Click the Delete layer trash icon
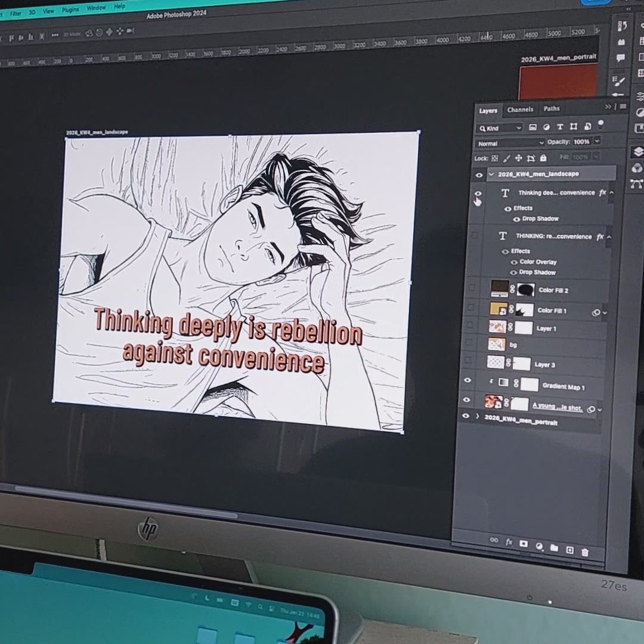This screenshot has height=644, width=644. click(x=585, y=552)
